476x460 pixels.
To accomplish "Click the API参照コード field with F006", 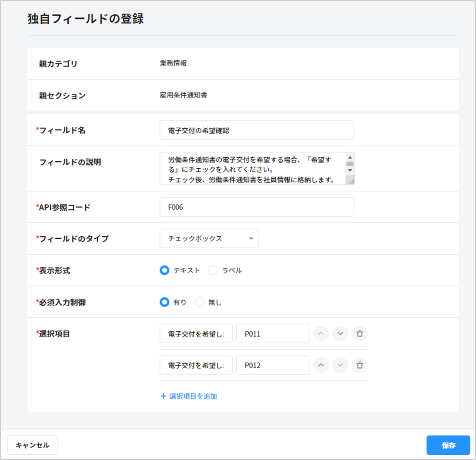I will 257,207.
